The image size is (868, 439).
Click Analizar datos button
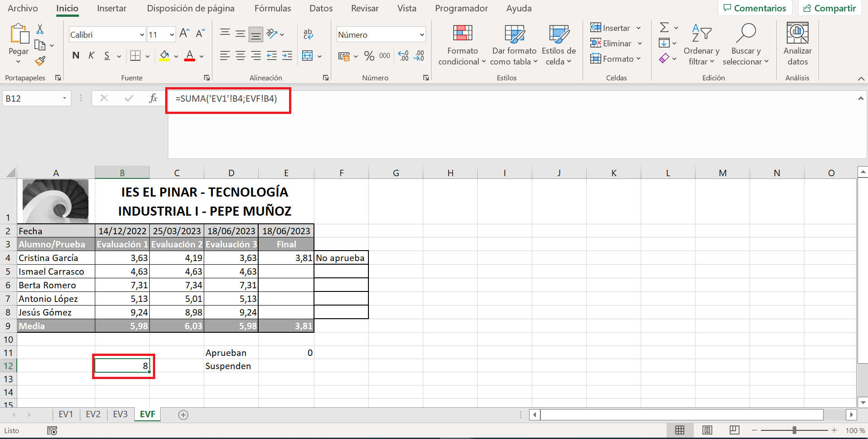click(797, 45)
